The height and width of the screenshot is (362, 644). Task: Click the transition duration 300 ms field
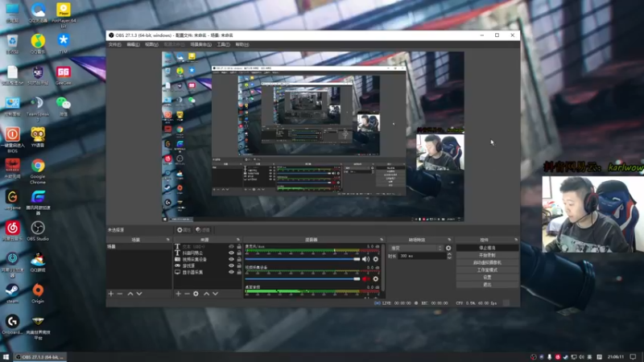pos(422,256)
